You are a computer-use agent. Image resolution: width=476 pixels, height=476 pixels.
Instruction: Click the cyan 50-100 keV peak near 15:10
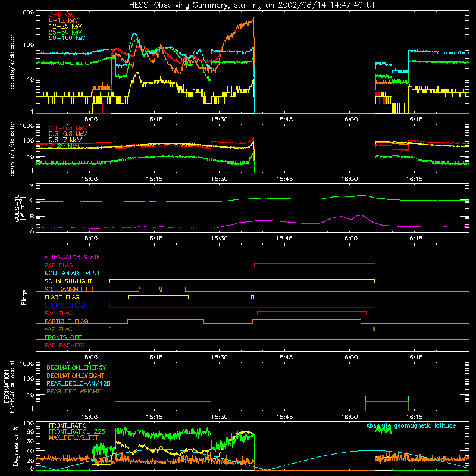click(135, 35)
